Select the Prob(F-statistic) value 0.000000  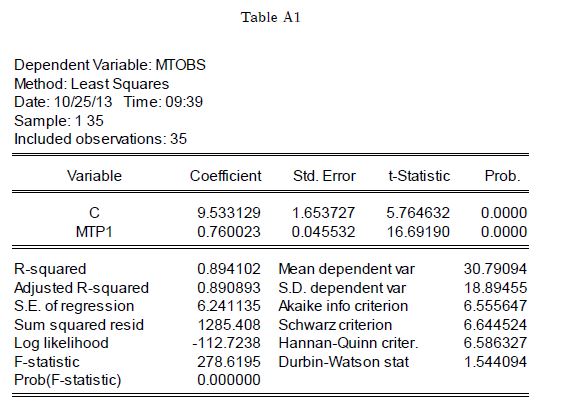pyautogui.click(x=229, y=380)
